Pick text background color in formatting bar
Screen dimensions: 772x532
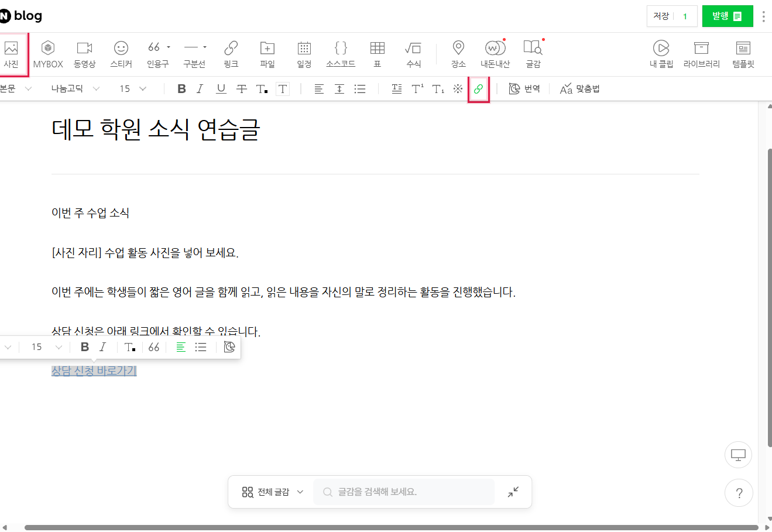[283, 89]
